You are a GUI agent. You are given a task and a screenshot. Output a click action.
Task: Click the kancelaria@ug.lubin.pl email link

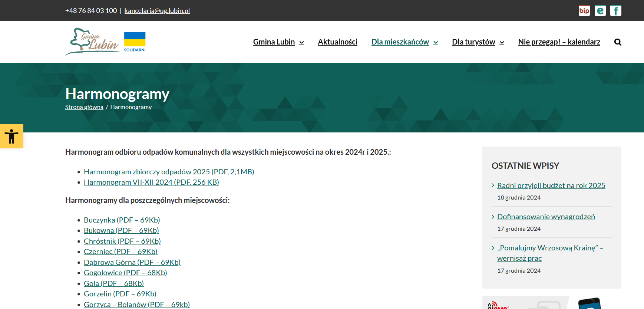[x=157, y=11]
